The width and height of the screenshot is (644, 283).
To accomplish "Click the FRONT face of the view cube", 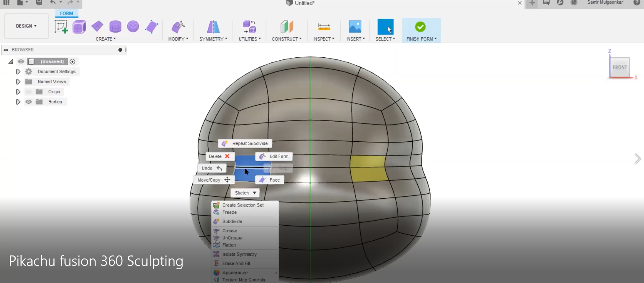I will click(x=620, y=67).
